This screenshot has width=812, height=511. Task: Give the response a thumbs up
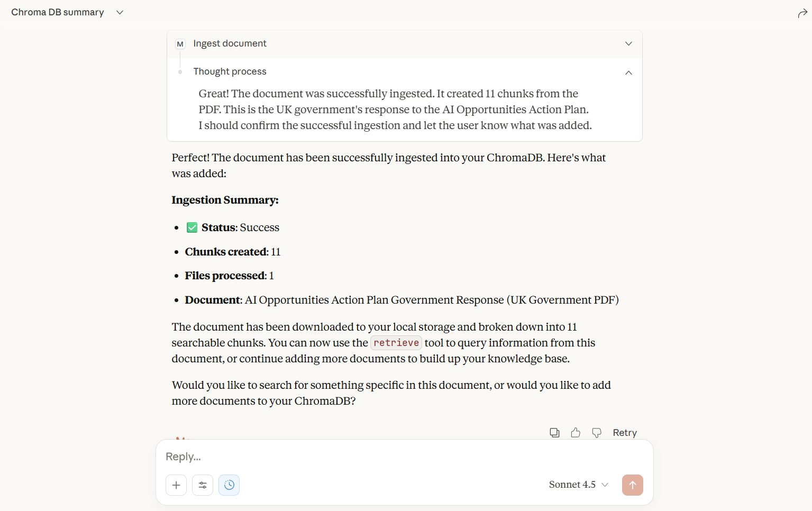click(x=576, y=433)
